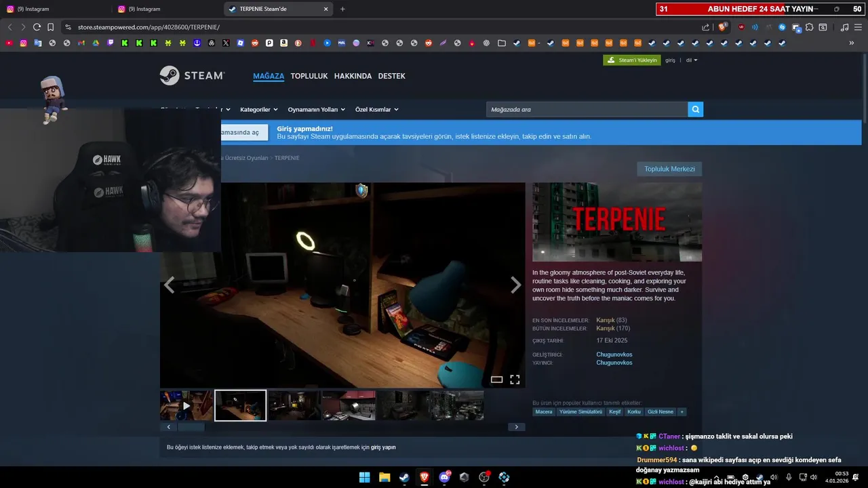Show more bookmarks overflow chevron

[852, 43]
